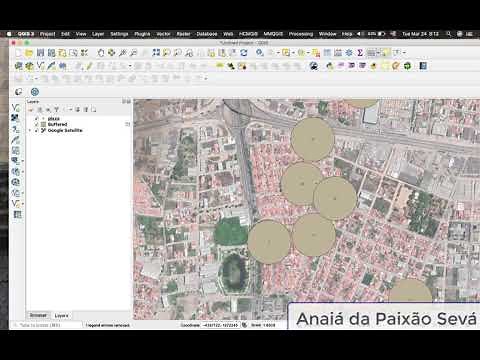Viewport: 480px width, 360px height.
Task: Toggle visibility of the praca layer
Action: pyautogui.click(x=37, y=119)
